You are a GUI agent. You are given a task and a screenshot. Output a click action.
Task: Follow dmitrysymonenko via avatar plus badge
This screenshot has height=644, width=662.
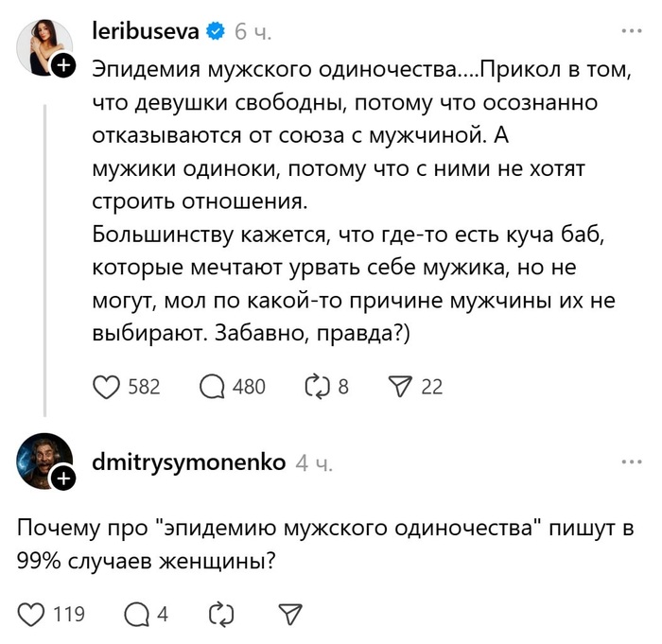point(62,479)
